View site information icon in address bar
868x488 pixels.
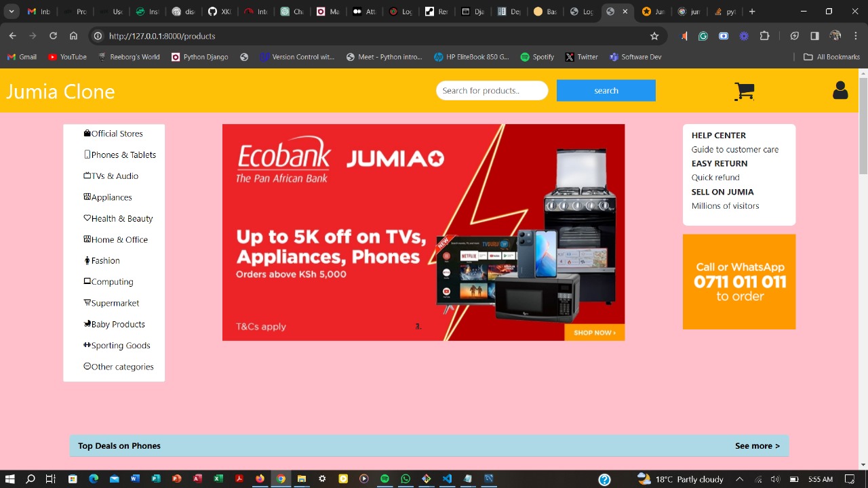point(98,36)
